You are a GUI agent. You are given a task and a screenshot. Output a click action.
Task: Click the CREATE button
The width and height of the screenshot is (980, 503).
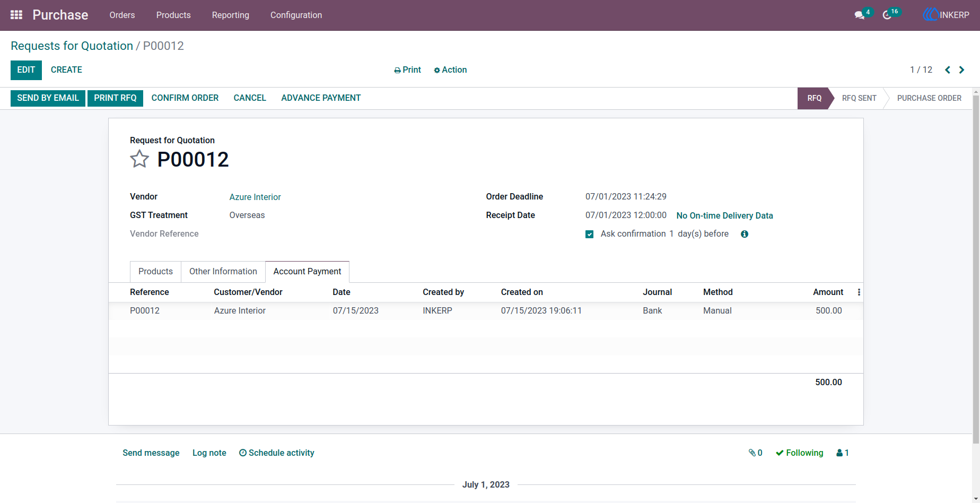[x=66, y=70]
